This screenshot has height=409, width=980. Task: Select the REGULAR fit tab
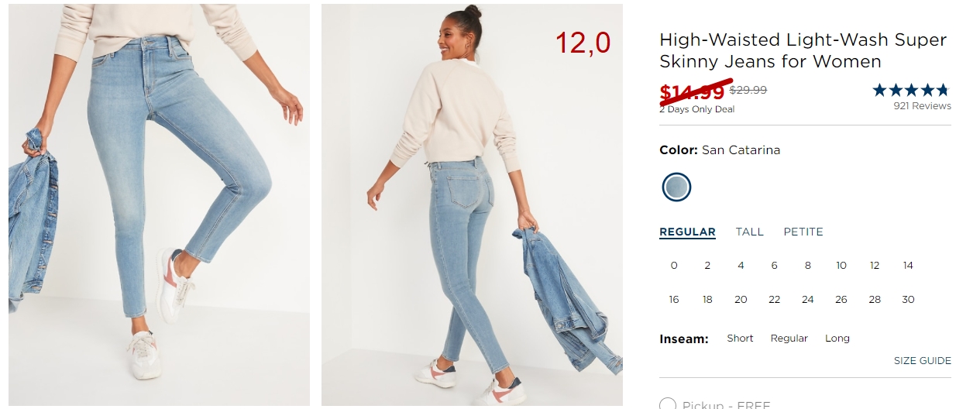687,232
